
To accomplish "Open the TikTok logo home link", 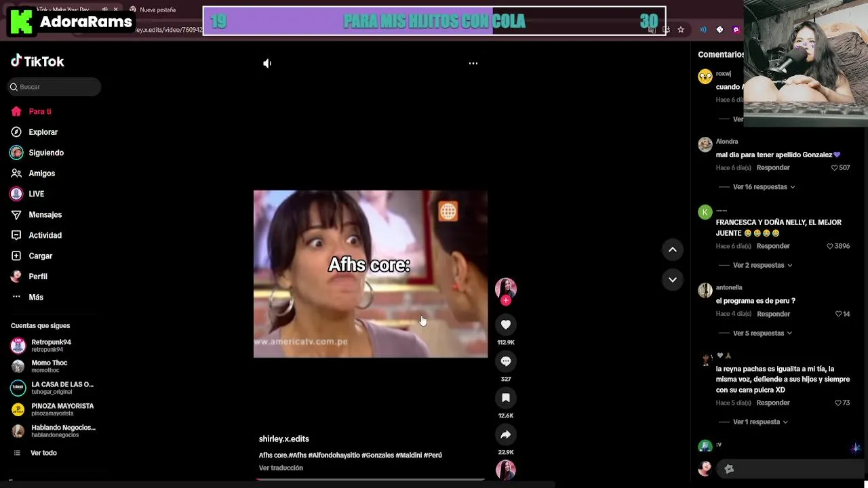I will [37, 62].
